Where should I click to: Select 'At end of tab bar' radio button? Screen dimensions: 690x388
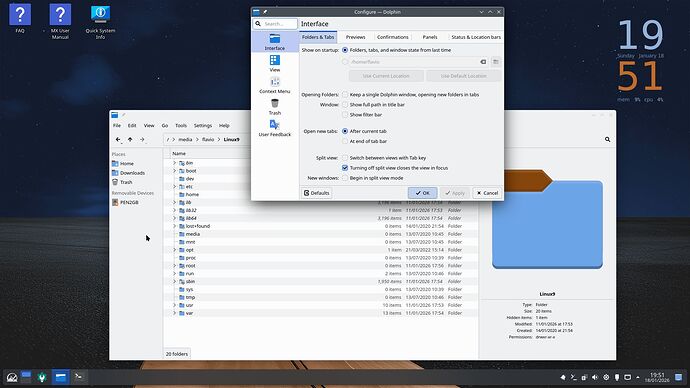pyautogui.click(x=345, y=141)
